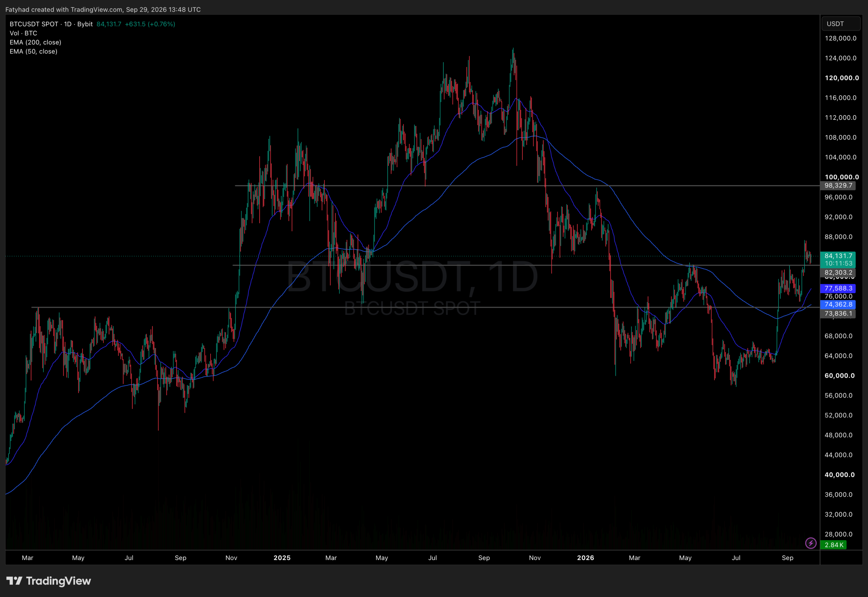Image resolution: width=868 pixels, height=597 pixels.
Task: Click the 128,000.0 price axis label
Action: pos(841,38)
